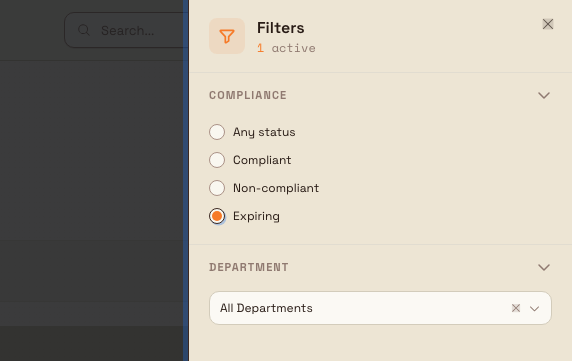This screenshot has height=361, width=572.
Task: Focus the Search input field
Action: 126,30
